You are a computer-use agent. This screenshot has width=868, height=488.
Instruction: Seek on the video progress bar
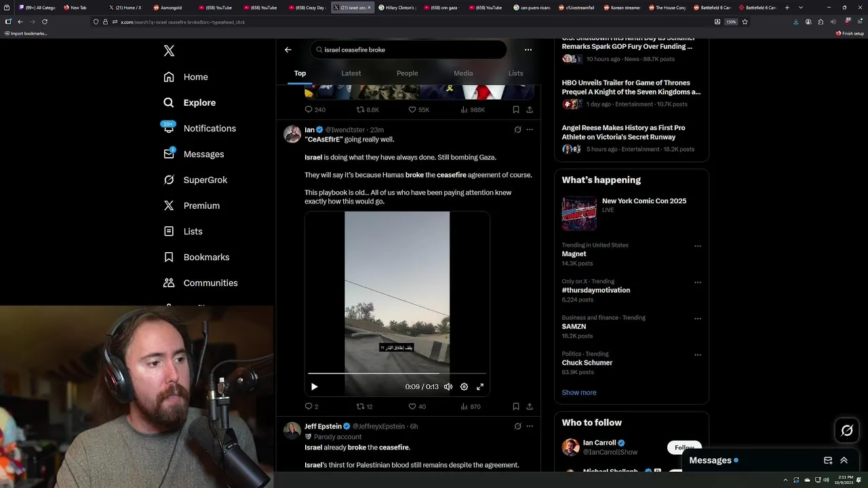[397, 373]
